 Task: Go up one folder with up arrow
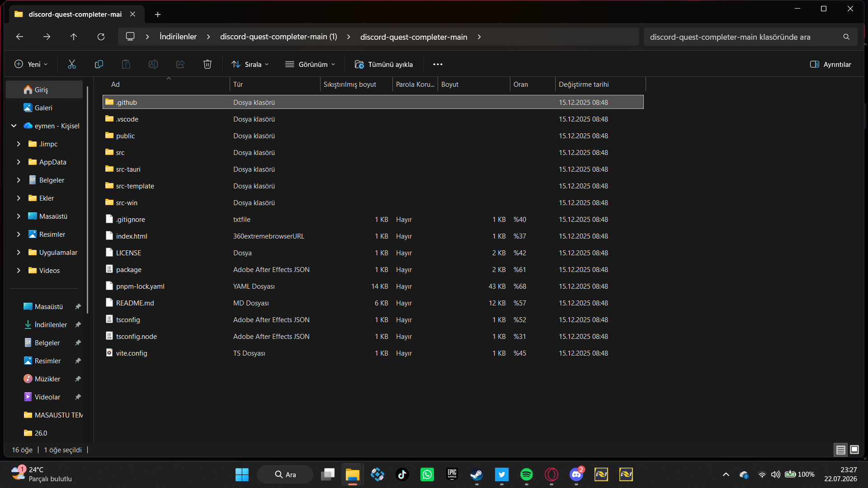pos(74,37)
